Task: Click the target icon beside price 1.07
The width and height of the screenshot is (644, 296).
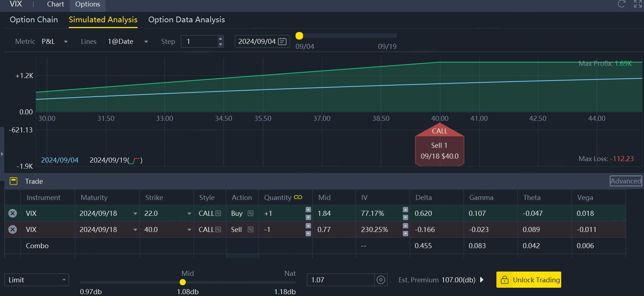Action: [380, 280]
